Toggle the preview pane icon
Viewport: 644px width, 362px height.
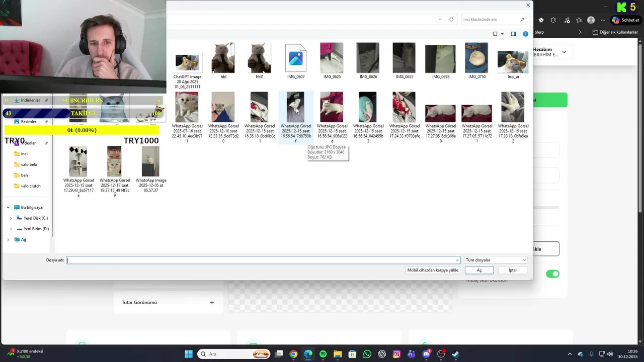[513, 34]
